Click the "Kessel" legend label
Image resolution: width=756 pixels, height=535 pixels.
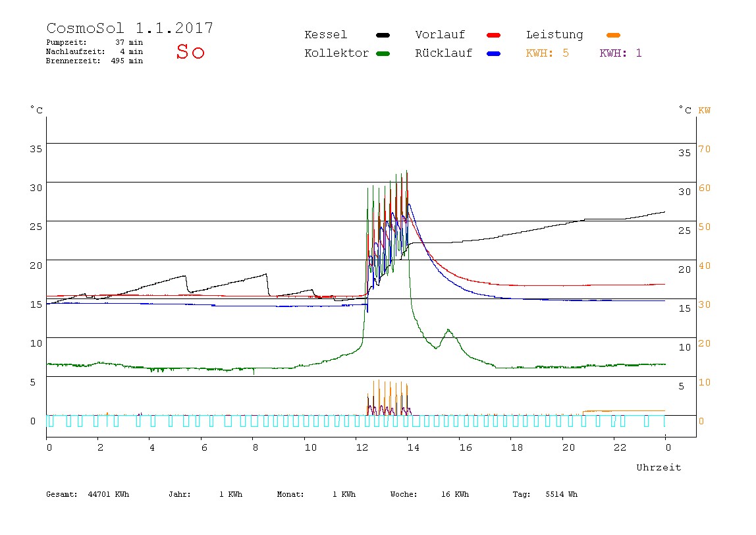tap(325, 35)
